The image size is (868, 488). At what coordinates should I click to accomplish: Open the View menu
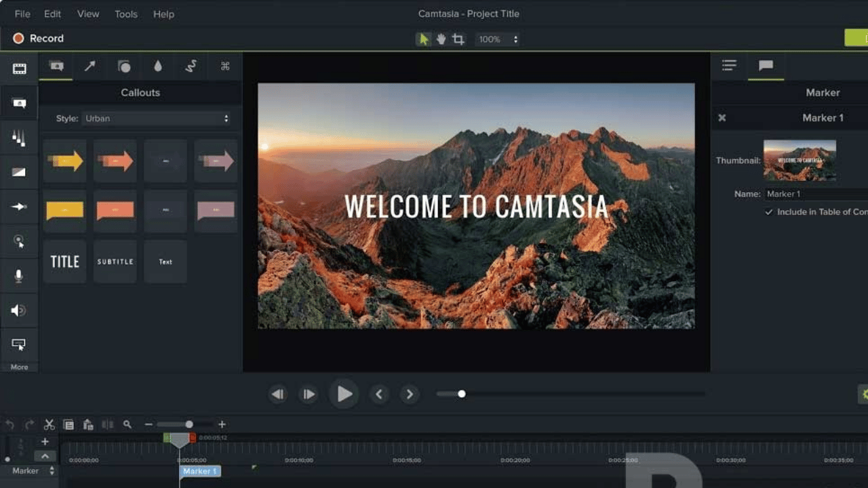click(x=87, y=14)
